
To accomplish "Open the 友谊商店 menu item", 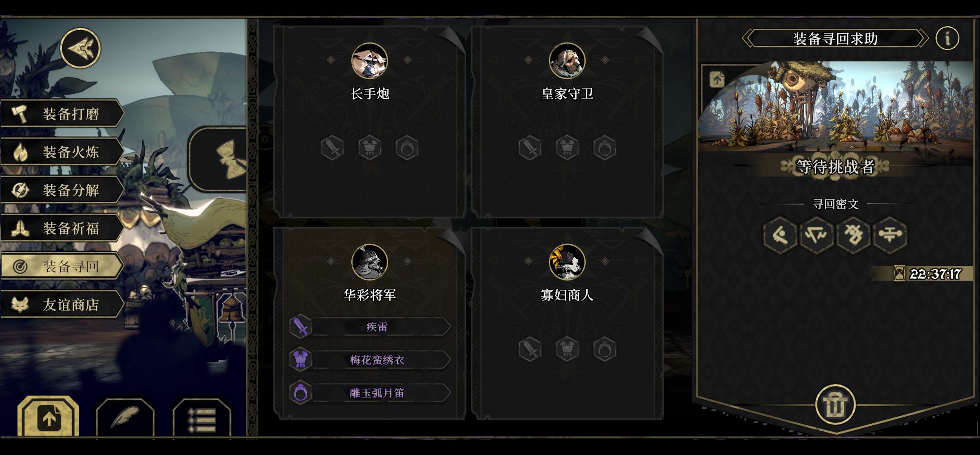I will (62, 305).
